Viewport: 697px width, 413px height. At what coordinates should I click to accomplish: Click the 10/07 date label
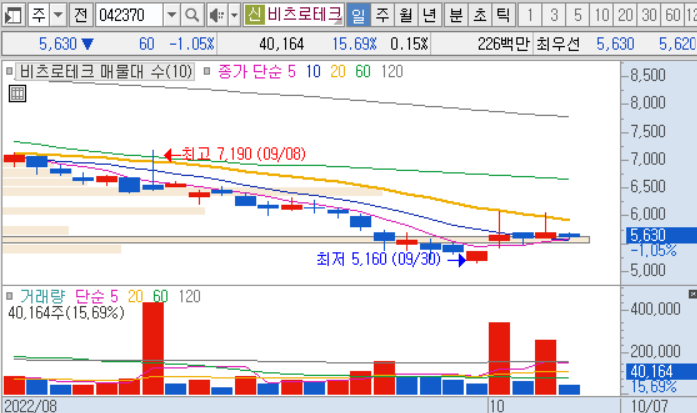pos(649,406)
